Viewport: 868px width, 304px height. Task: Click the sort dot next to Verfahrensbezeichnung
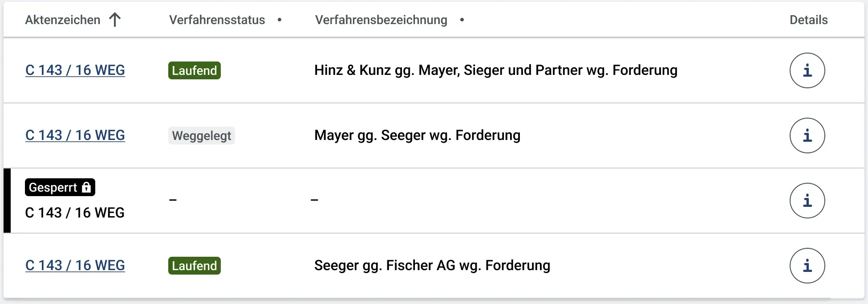click(462, 20)
